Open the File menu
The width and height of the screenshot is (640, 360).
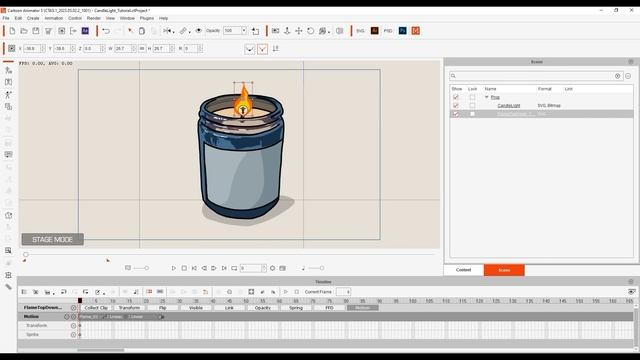tap(6, 18)
